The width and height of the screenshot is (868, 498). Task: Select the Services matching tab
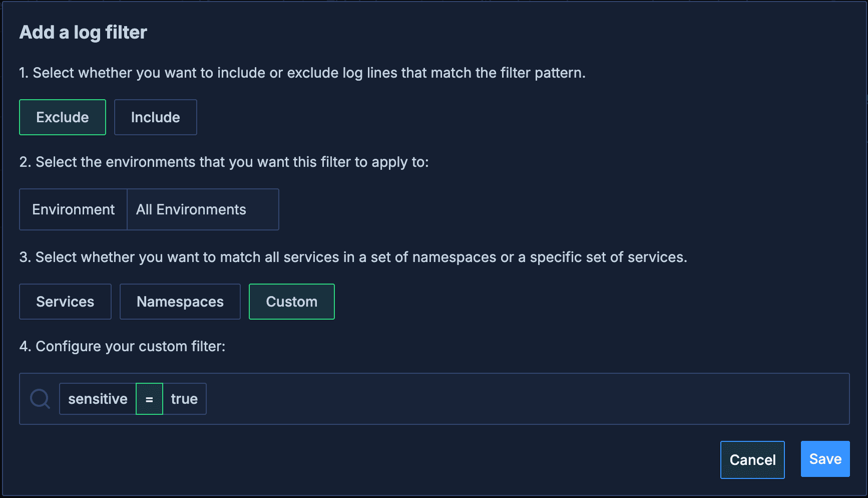pos(65,302)
